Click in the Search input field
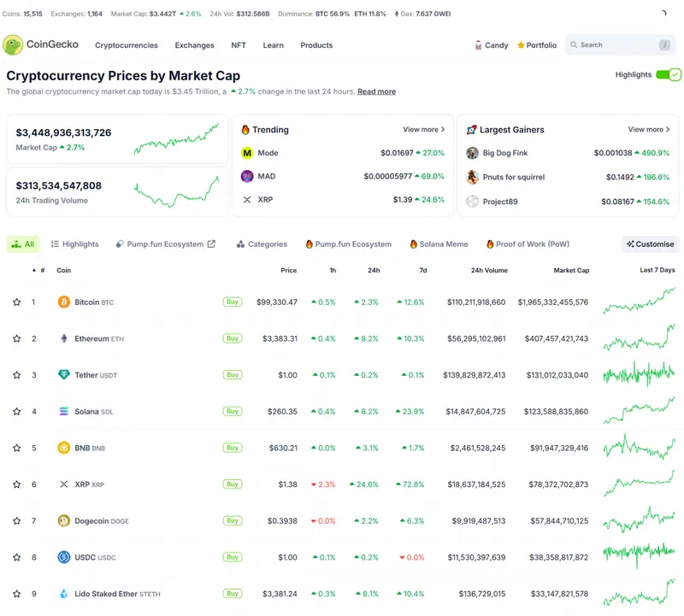The height and width of the screenshot is (616, 684). pyautogui.click(x=621, y=44)
